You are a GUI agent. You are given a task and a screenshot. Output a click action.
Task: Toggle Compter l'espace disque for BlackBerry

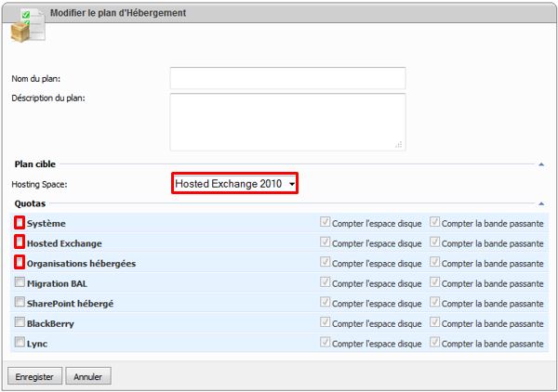(325, 323)
